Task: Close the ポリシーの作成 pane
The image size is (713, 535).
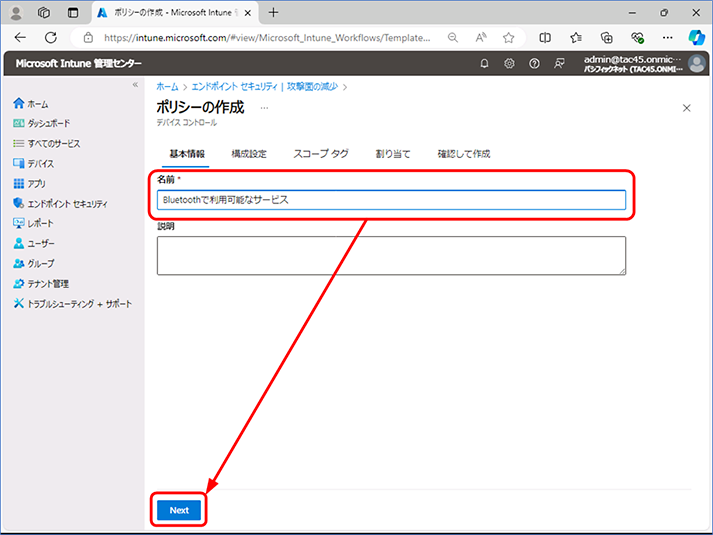Action: (x=687, y=108)
